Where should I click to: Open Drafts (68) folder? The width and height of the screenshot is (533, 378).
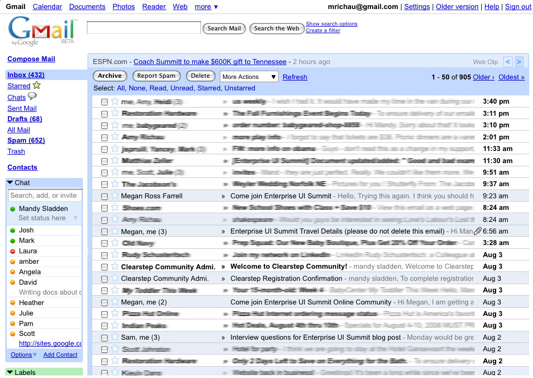pos(25,119)
